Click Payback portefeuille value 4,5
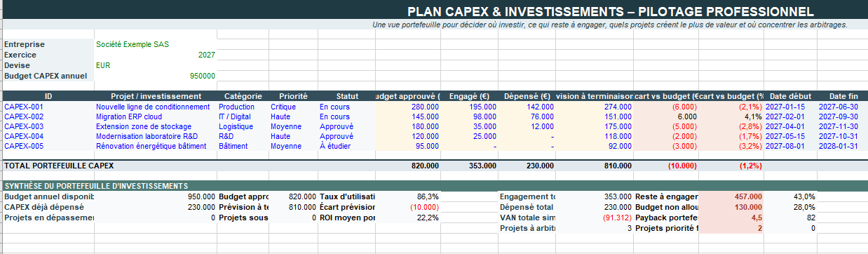The height and width of the screenshot is (254, 868). [x=731, y=218]
